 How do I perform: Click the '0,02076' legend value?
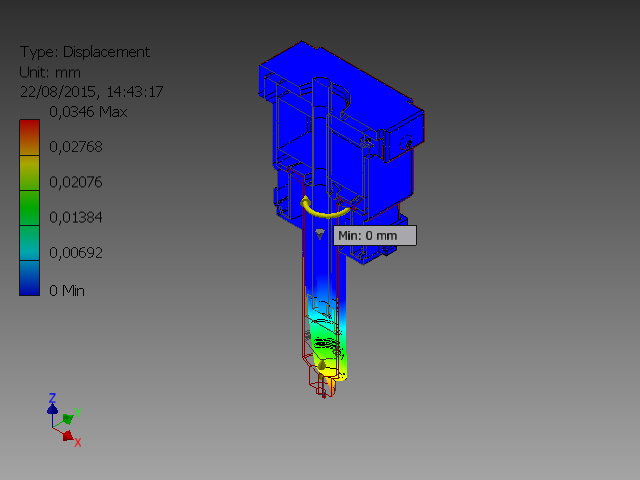(x=76, y=182)
